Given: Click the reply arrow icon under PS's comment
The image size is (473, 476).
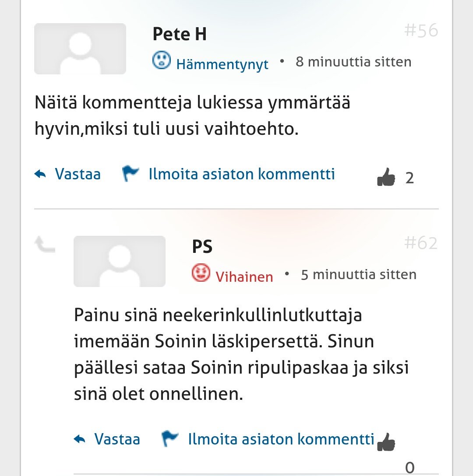Looking at the screenshot, I should [80, 439].
